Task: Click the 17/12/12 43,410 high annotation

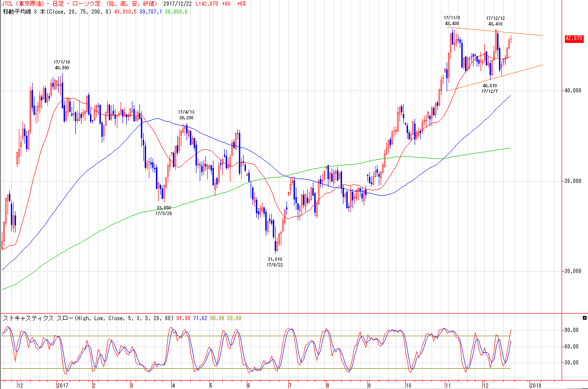Action: [496, 20]
